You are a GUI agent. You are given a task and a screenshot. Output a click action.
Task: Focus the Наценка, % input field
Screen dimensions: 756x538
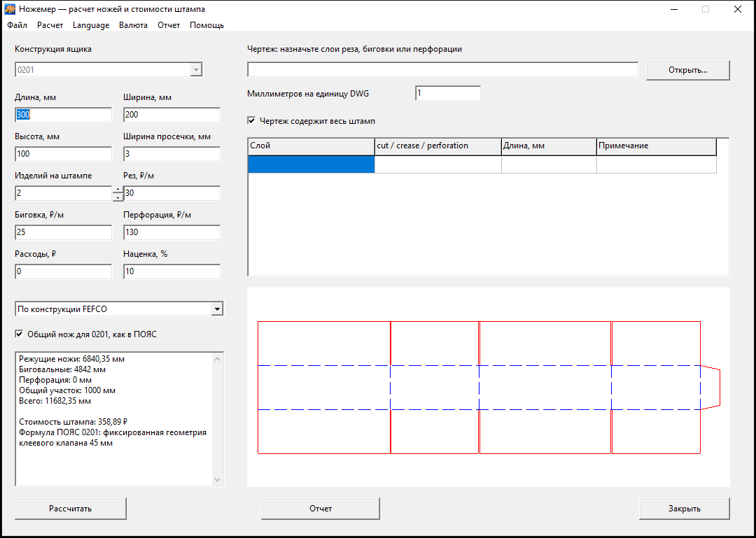[x=171, y=271]
